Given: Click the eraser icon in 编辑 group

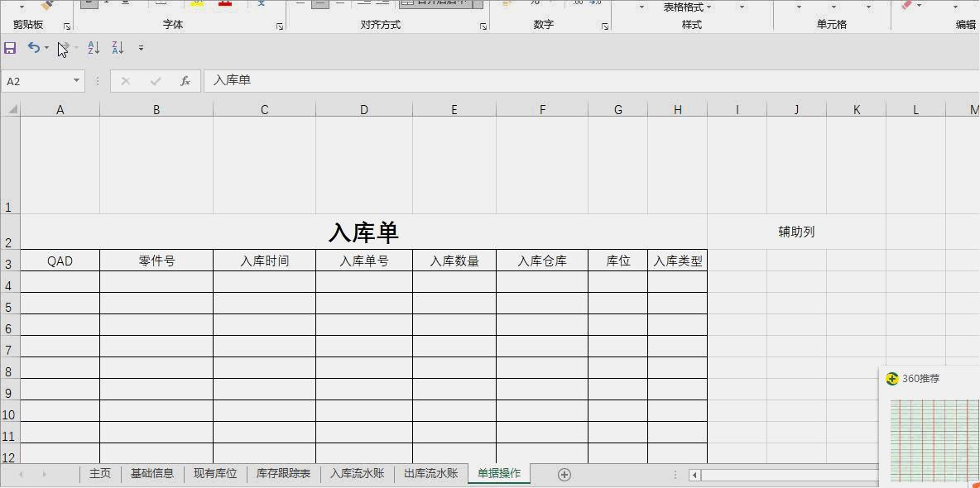Looking at the screenshot, I should click(x=905, y=3).
